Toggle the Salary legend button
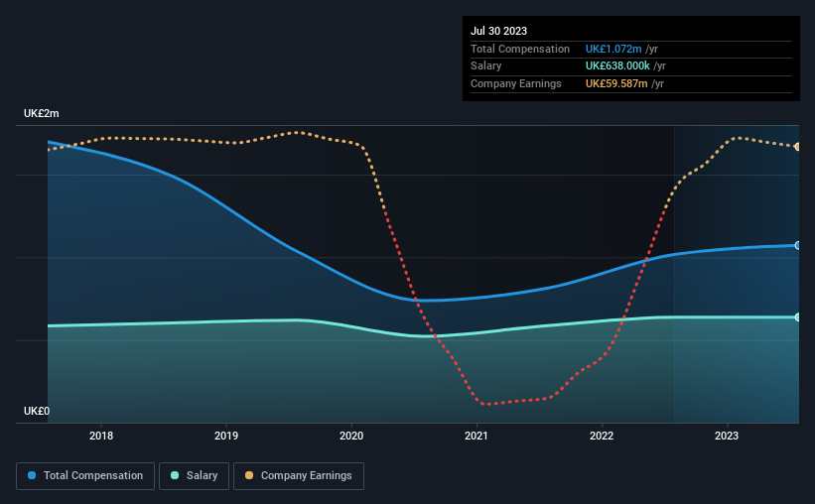 [194, 476]
